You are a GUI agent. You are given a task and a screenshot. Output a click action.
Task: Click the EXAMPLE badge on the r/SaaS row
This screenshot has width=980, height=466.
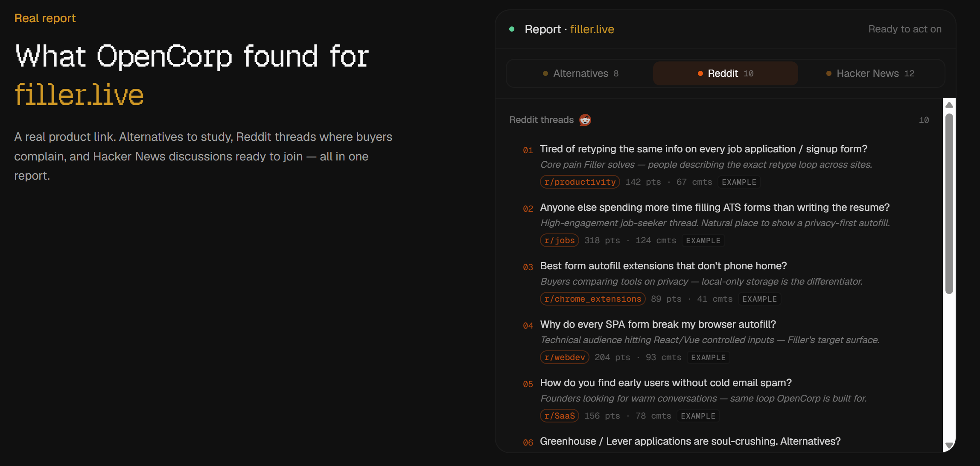pos(698,416)
